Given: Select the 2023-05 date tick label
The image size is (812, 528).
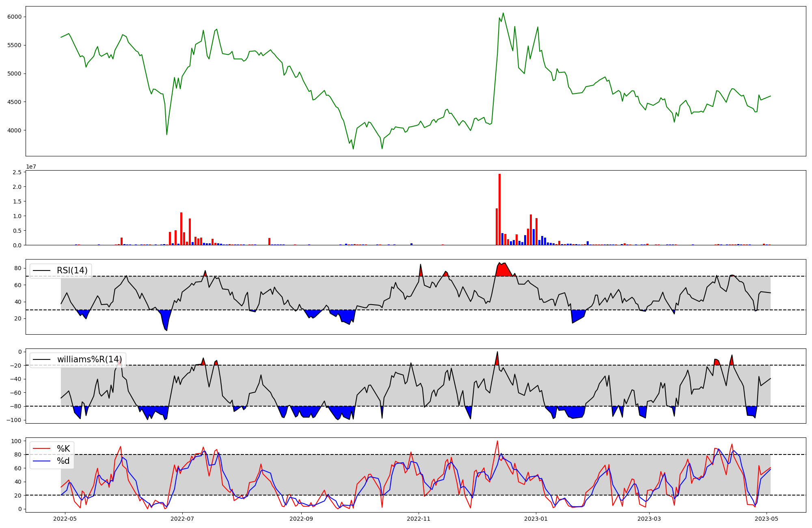Looking at the screenshot, I should pos(767,519).
